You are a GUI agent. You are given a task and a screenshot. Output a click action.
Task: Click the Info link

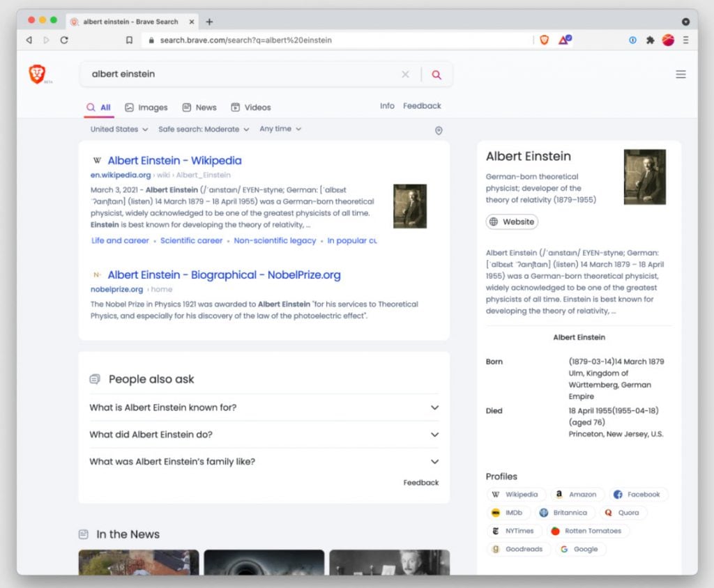[x=387, y=106]
